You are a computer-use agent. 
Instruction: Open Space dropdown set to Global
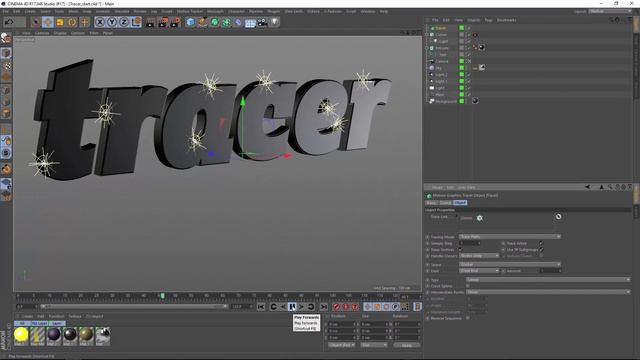(x=509, y=264)
